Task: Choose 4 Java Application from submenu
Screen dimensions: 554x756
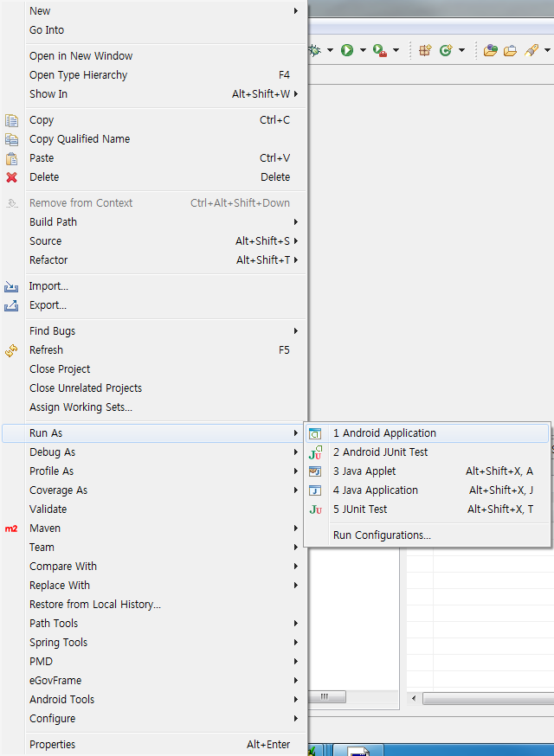Action: tap(376, 490)
